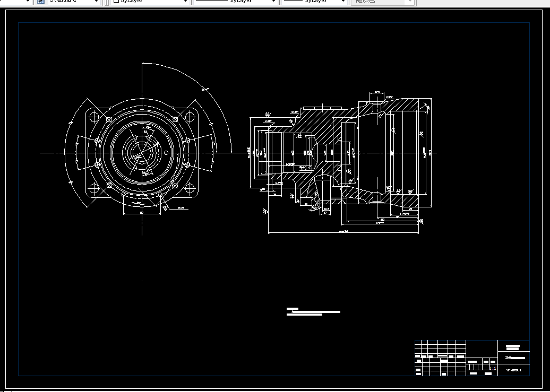This screenshot has width=550, height=392.
Task: Select the bottom-right corner bolt hole of flange
Action: pos(190,189)
